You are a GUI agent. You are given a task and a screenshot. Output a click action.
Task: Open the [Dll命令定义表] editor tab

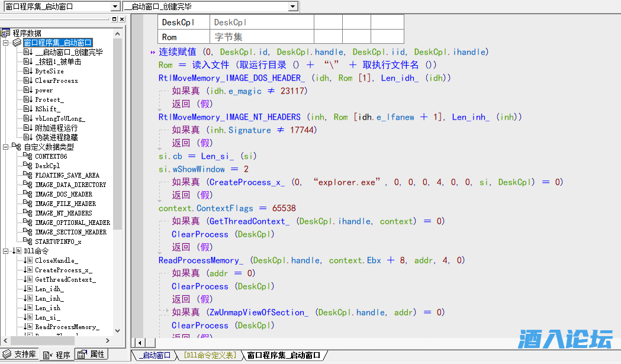[210, 355]
